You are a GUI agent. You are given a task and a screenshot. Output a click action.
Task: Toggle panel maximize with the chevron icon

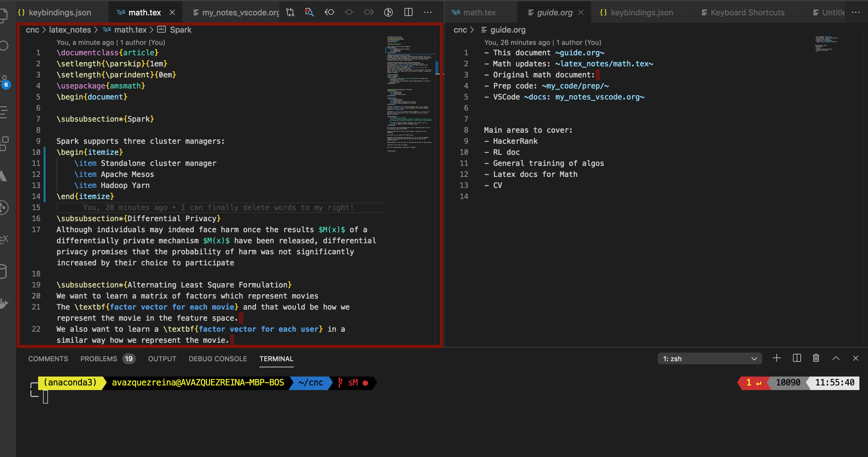(x=836, y=358)
